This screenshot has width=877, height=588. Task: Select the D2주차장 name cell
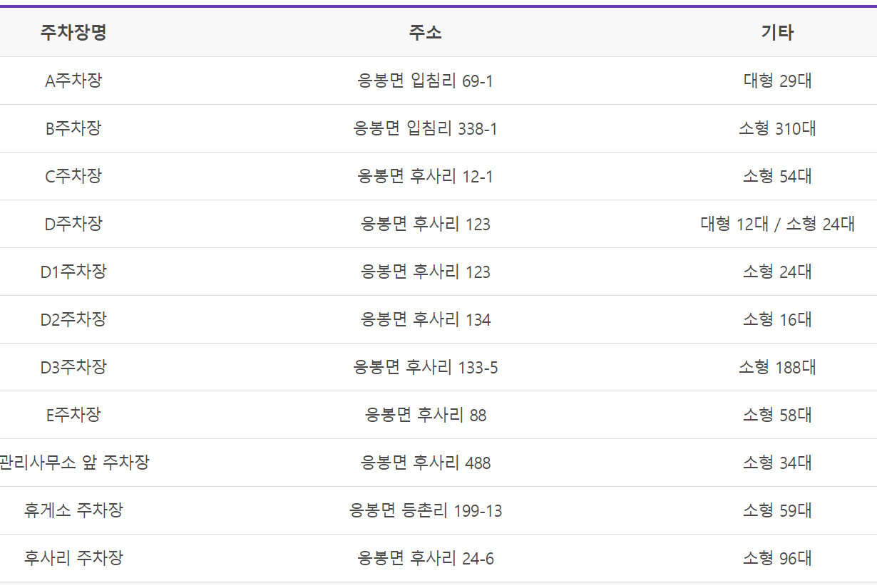point(73,319)
